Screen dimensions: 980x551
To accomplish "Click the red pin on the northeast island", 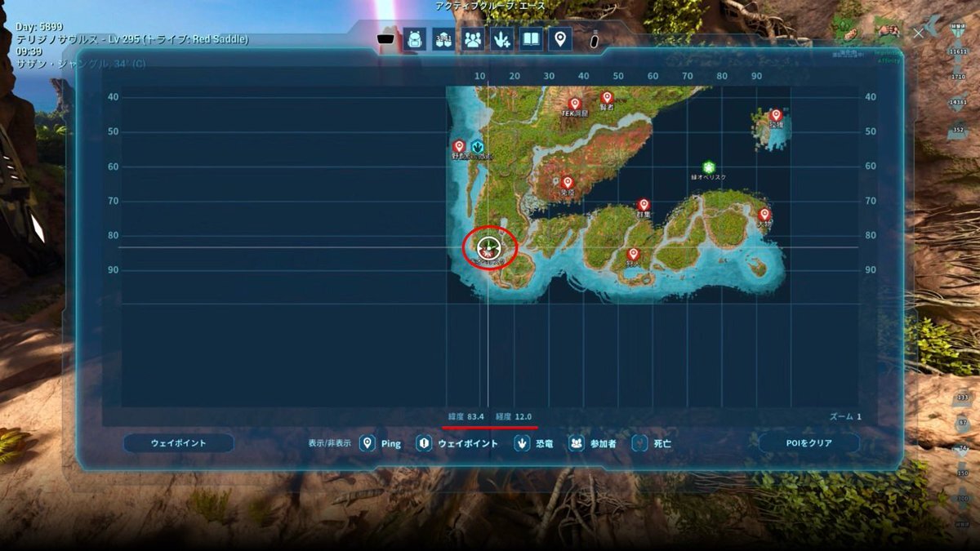I will click(776, 116).
